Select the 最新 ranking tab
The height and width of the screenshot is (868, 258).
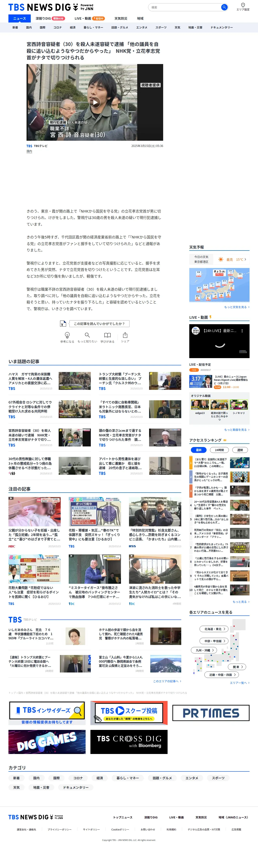click(x=199, y=450)
